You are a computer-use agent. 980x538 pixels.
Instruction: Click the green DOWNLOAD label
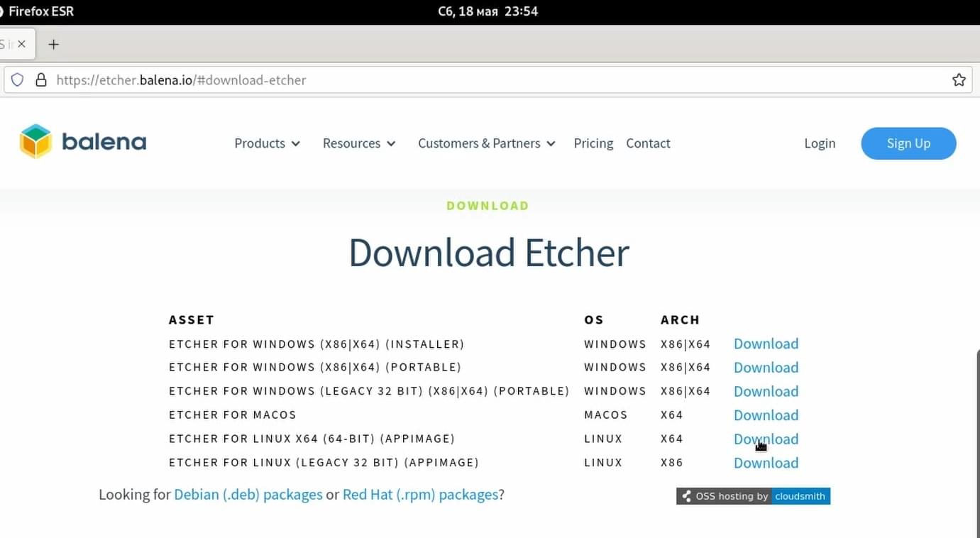(488, 206)
